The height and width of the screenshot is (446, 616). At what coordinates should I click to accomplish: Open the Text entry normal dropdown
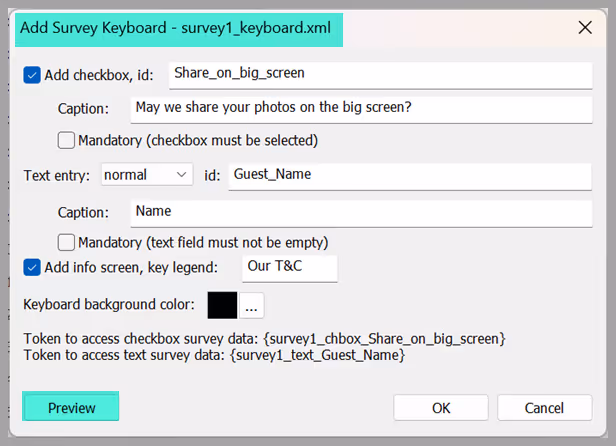[147, 174]
